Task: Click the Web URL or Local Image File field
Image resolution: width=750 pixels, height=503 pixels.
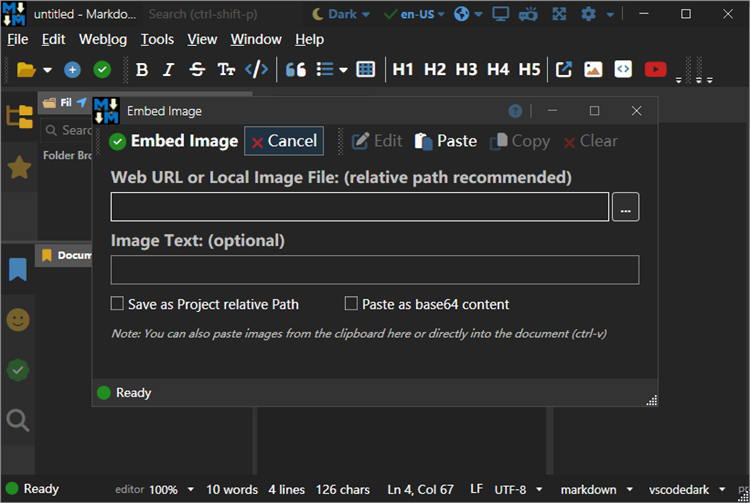Action: tap(360, 207)
